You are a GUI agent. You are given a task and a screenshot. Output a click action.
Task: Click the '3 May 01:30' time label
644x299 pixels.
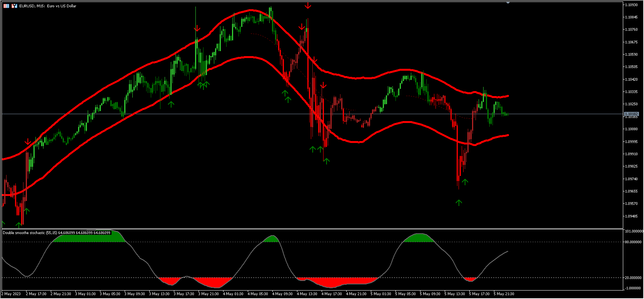pos(85,294)
